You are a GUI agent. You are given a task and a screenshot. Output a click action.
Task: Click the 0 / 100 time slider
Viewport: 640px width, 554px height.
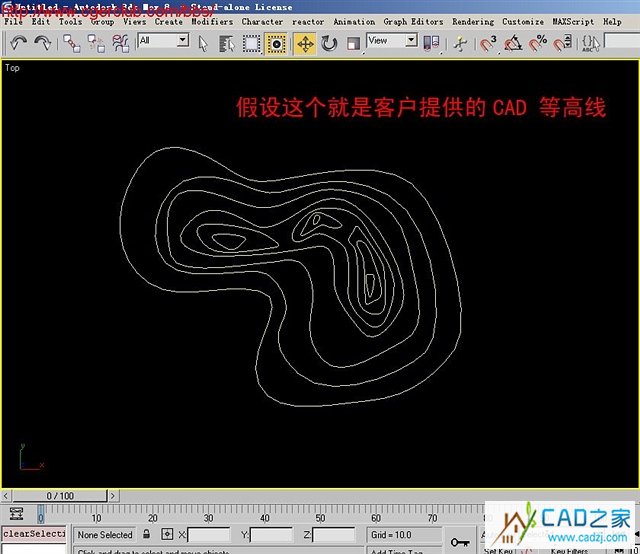point(60,495)
